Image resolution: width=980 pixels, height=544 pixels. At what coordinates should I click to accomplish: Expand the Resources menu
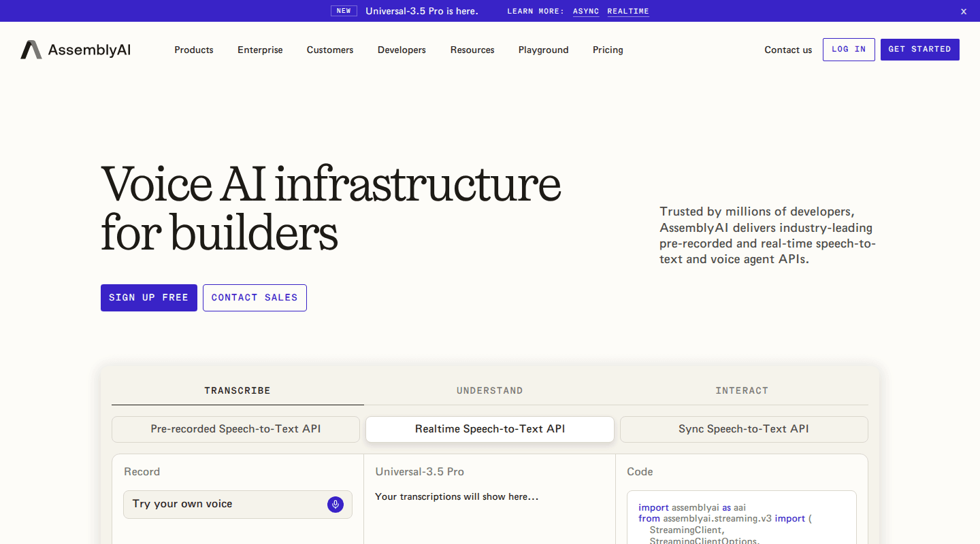tap(472, 50)
